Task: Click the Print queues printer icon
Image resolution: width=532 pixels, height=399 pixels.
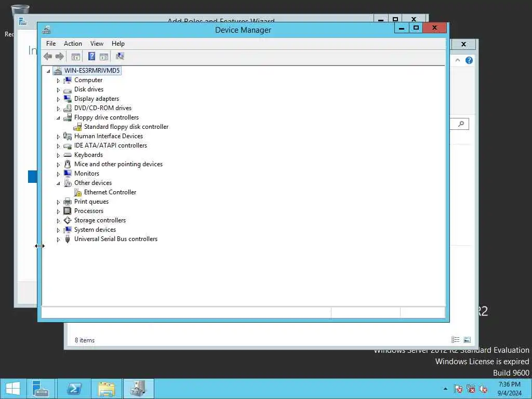Action: (x=68, y=202)
